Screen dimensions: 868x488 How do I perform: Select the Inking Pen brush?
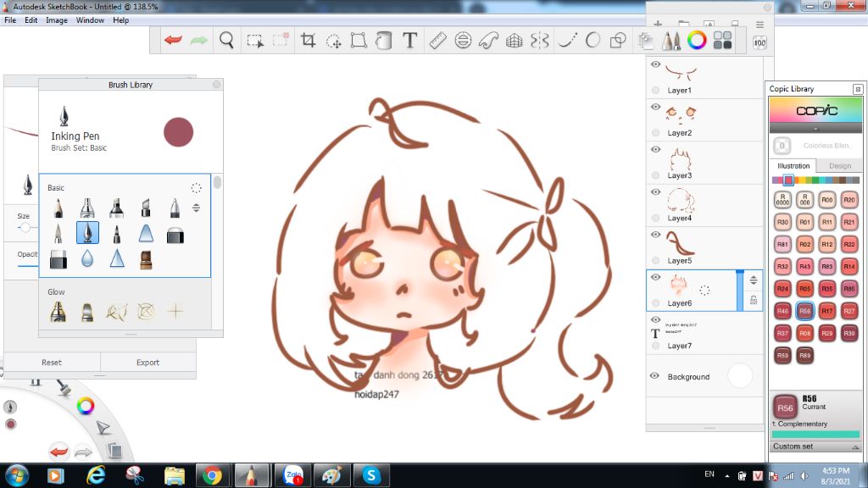point(87,233)
